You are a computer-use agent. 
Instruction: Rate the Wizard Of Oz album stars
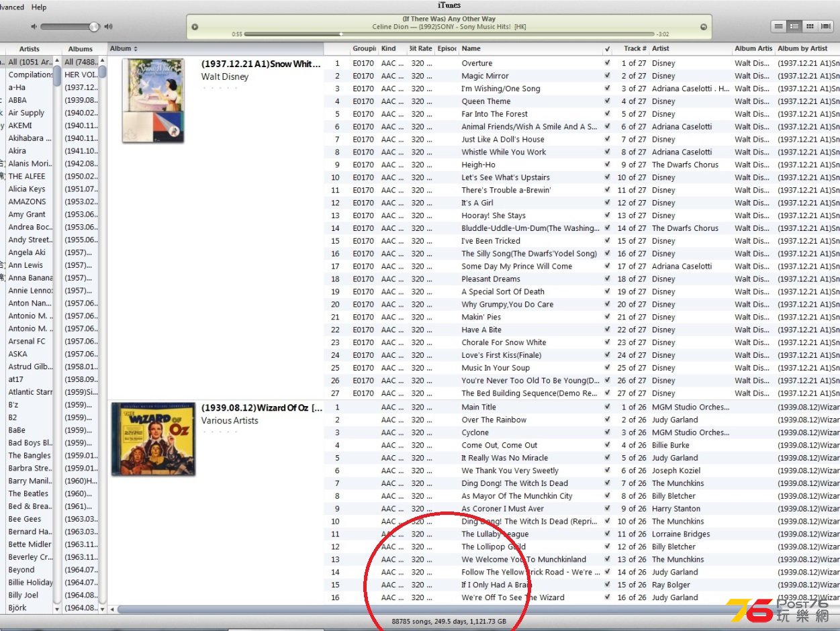pyautogui.click(x=220, y=432)
